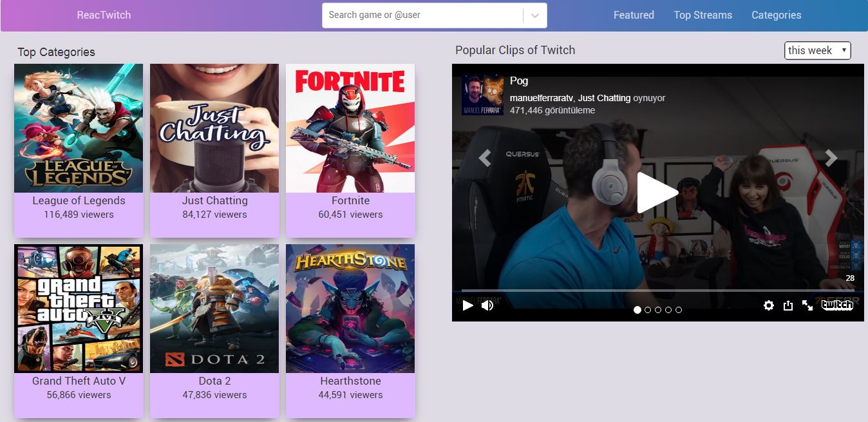Click the 'Dota 2' category title text
868x422 pixels.
tap(214, 381)
